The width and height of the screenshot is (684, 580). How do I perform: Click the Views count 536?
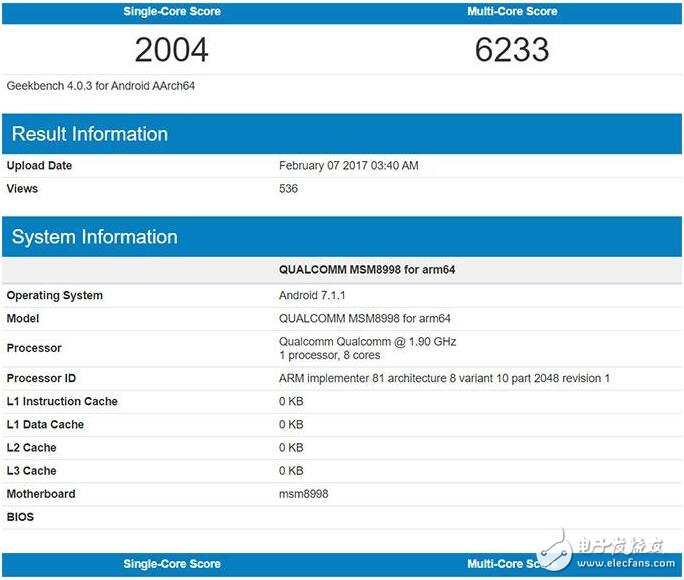tap(288, 188)
